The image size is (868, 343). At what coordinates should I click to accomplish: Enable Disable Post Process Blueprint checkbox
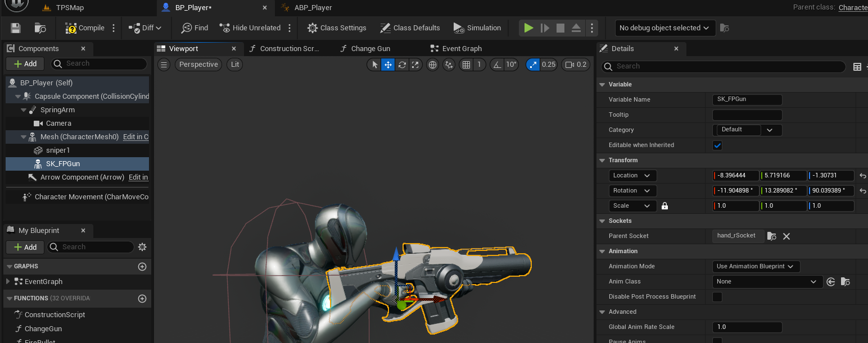717,297
